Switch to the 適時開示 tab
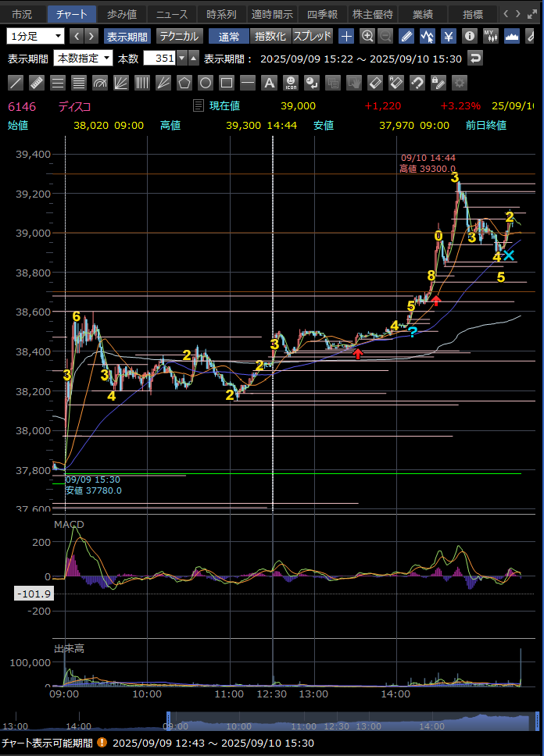The width and height of the screenshot is (544, 756). point(272,15)
